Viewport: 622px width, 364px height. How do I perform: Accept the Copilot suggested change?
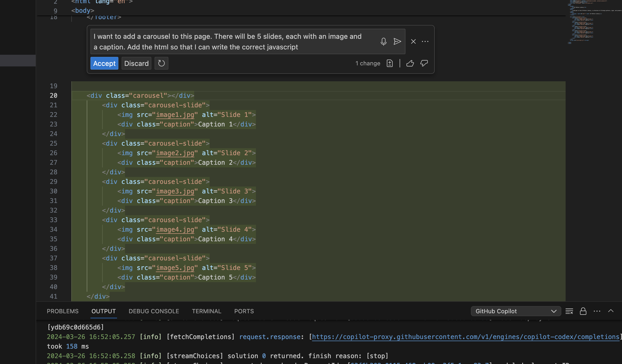tap(104, 64)
